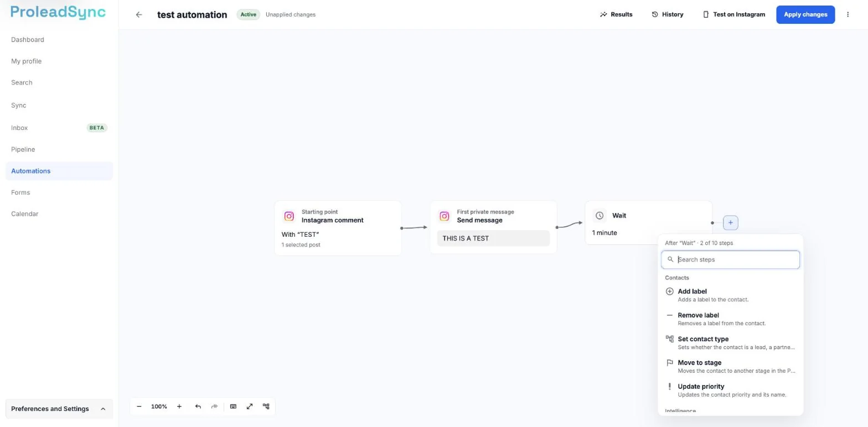Viewport: 868px width, 427px height.
Task: Select the Instagram comment starting point node
Action: (338, 228)
